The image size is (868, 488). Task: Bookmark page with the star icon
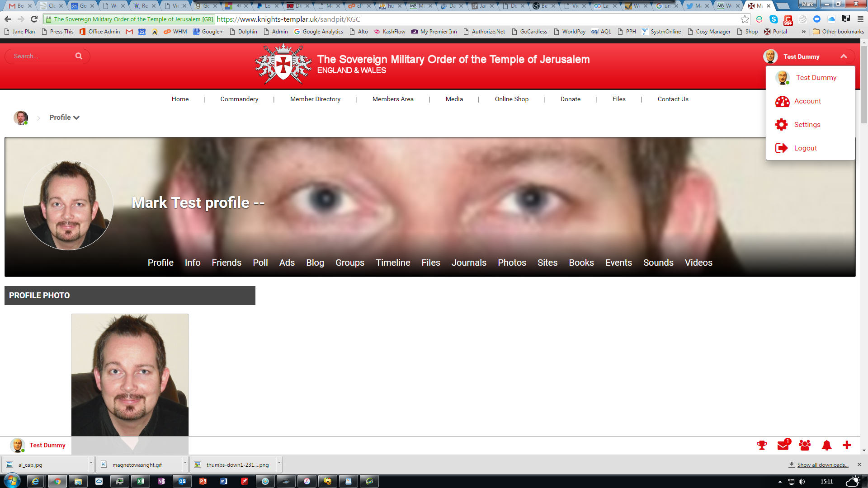[x=745, y=19]
